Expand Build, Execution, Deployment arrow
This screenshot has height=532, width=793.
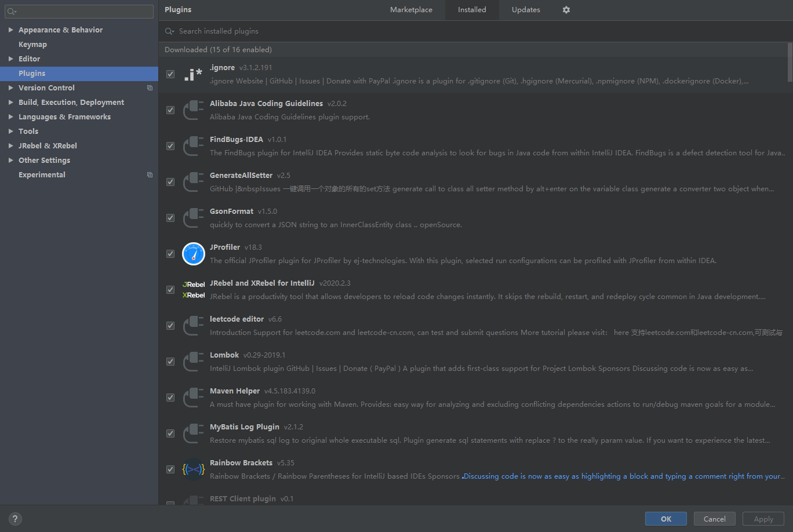pos(10,103)
